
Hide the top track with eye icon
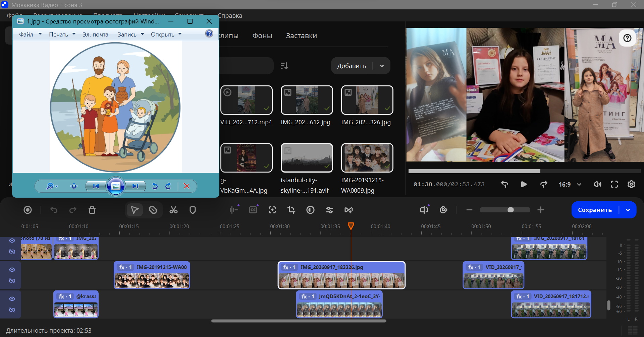tap(12, 241)
